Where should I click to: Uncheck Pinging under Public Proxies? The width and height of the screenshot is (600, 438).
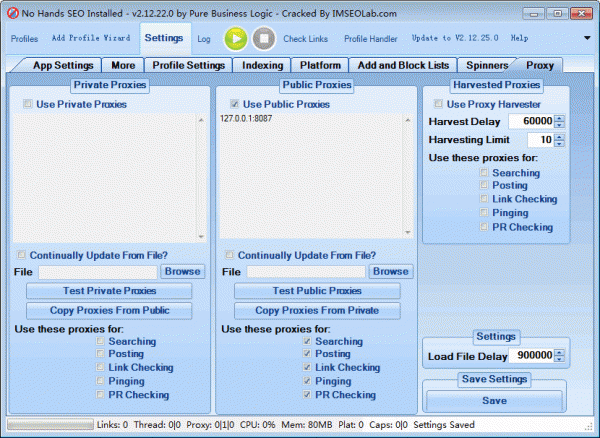307,381
